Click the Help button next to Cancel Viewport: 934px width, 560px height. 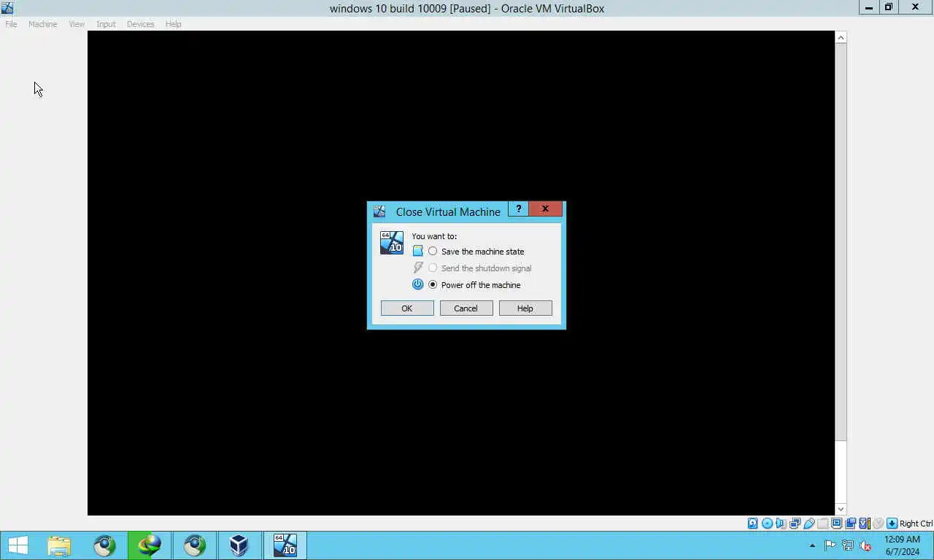tap(525, 308)
